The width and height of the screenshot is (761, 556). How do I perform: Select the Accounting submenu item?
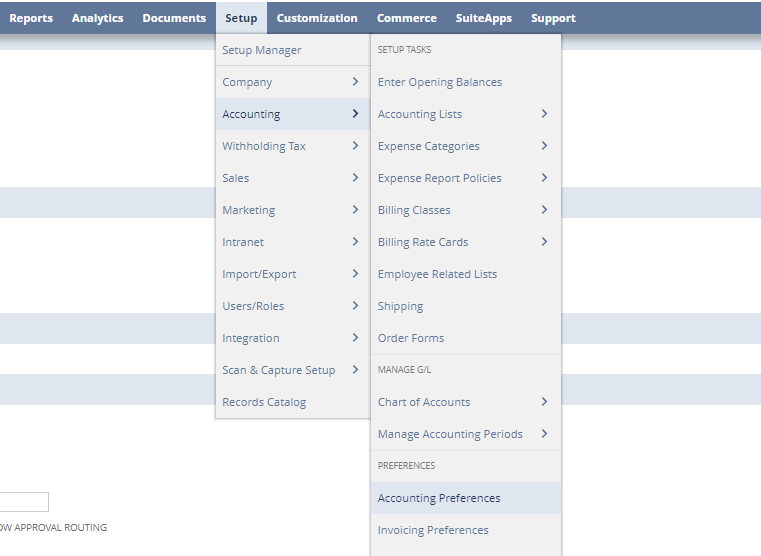pyautogui.click(x=293, y=114)
